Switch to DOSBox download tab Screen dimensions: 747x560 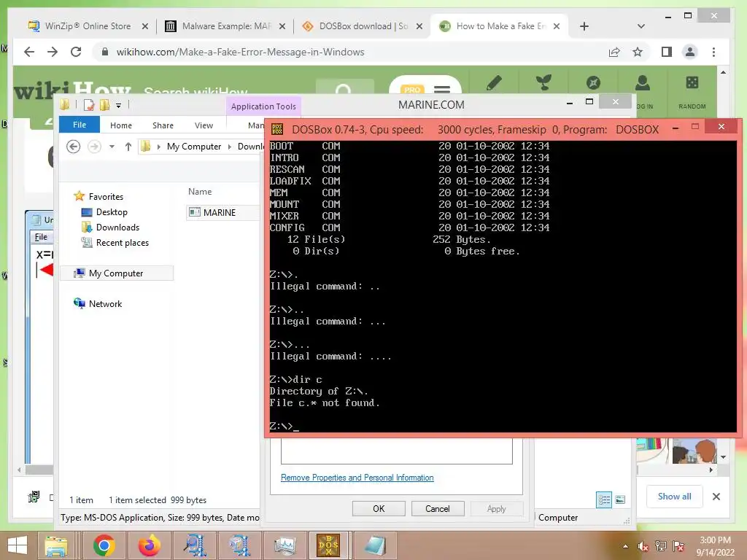click(x=363, y=26)
